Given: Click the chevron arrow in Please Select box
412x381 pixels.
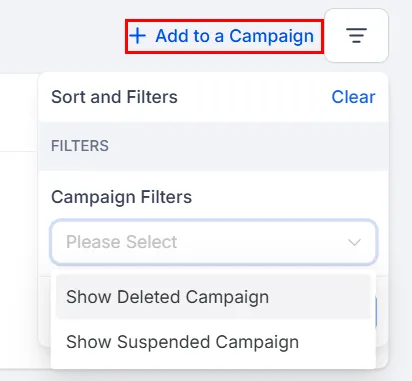Looking at the screenshot, I should 354,242.
